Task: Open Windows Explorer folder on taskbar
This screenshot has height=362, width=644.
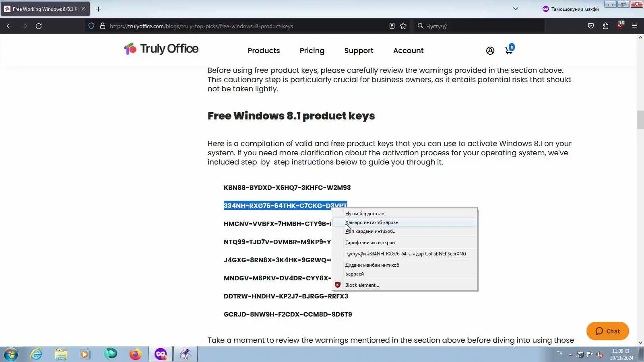Action: (61, 354)
